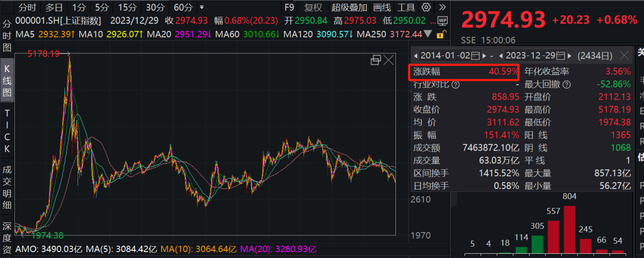Switch to the 分时 period tab
Viewport: 644px width, 258px height.
click(x=27, y=8)
